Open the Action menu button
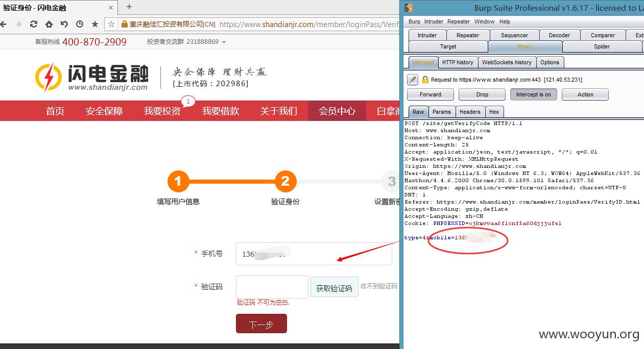This screenshot has height=349, width=644. point(585,94)
